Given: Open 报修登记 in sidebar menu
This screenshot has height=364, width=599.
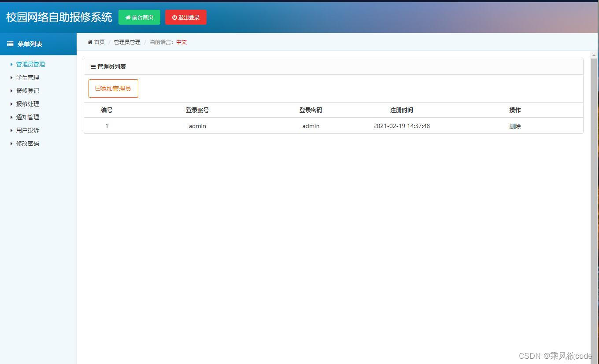Looking at the screenshot, I should point(28,91).
